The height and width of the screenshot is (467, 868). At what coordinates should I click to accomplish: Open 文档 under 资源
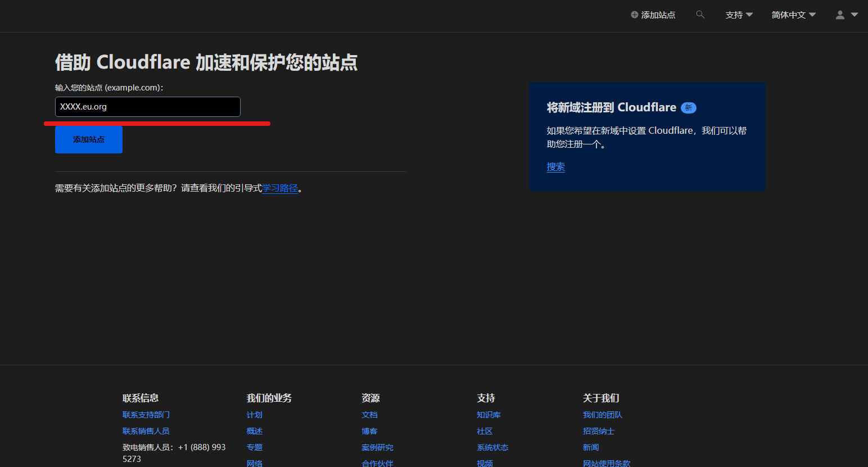pos(369,415)
